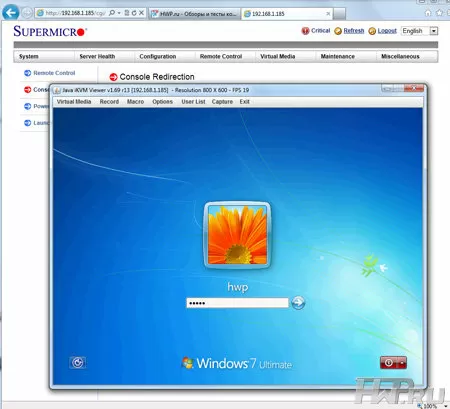Click the login submit arrow button
This screenshot has height=409, width=450.
pos(298,303)
